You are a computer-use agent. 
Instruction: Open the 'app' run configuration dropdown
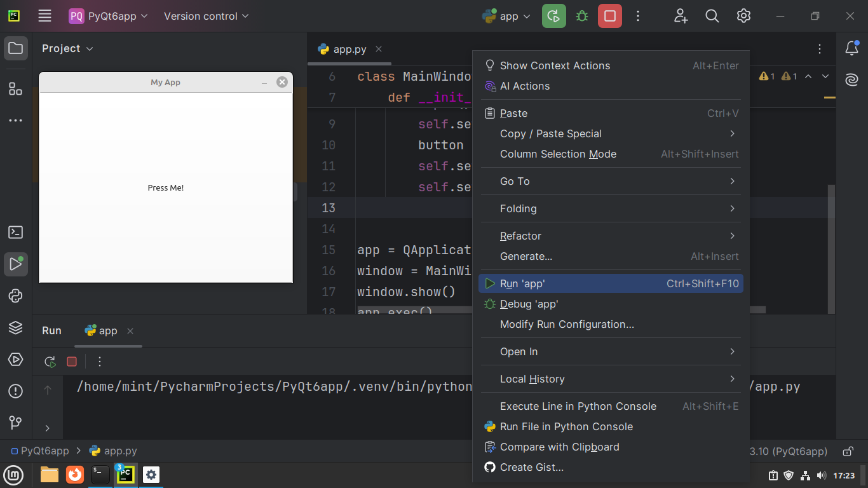click(x=506, y=16)
